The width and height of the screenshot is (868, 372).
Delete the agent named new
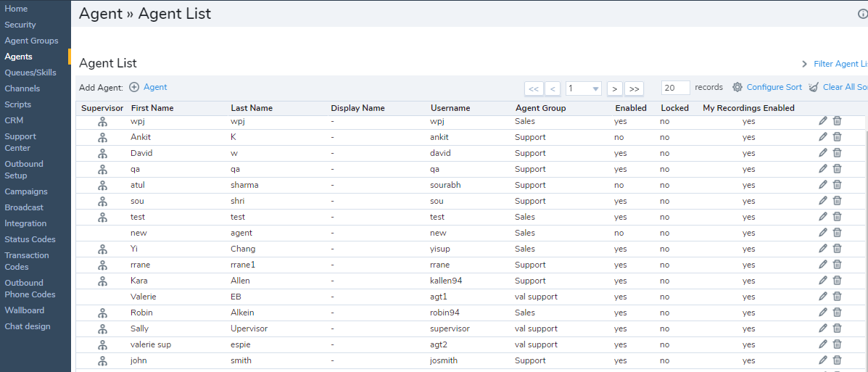point(837,233)
